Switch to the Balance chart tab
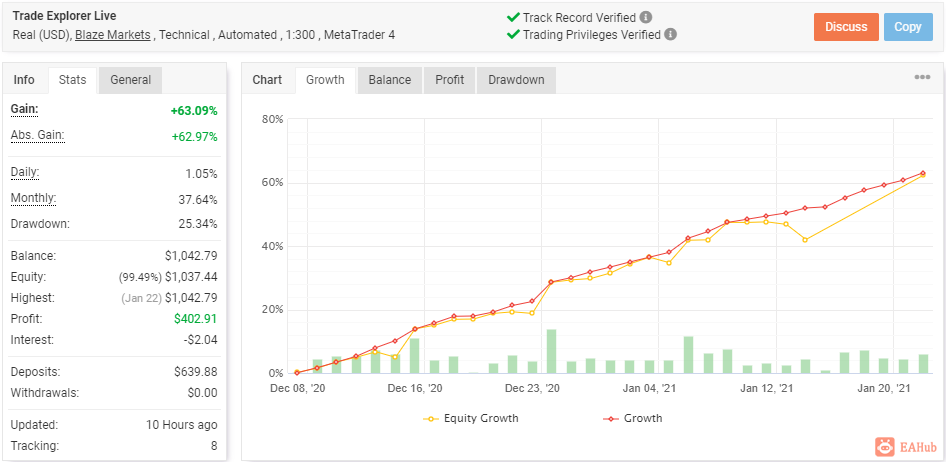Viewport: 946px width, 462px height. pos(390,80)
